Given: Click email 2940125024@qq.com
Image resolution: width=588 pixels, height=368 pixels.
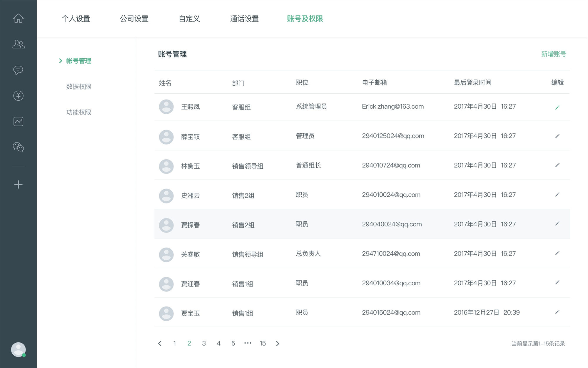Looking at the screenshot, I should [x=393, y=136].
